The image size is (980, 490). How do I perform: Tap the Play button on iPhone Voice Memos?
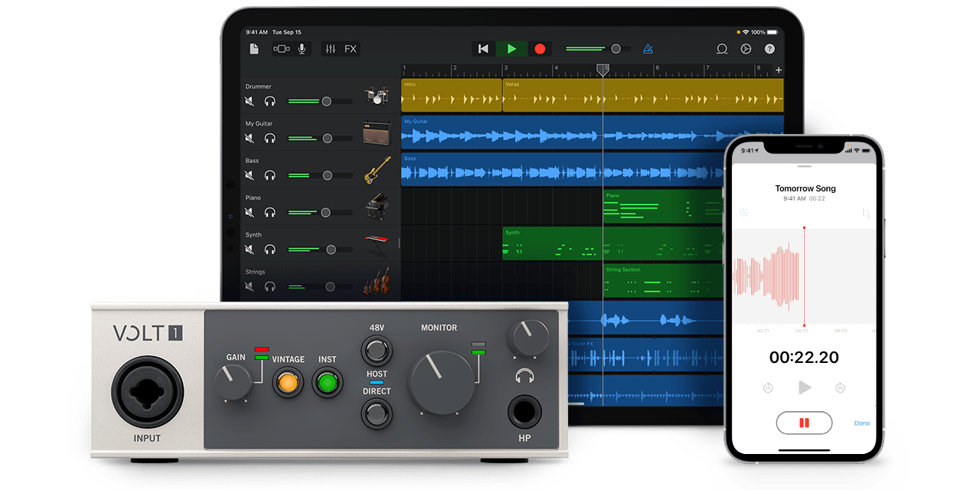pos(805,387)
